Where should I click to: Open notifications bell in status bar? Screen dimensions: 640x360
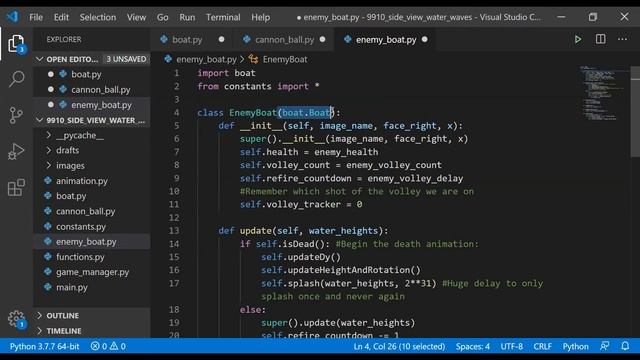(x=625, y=346)
